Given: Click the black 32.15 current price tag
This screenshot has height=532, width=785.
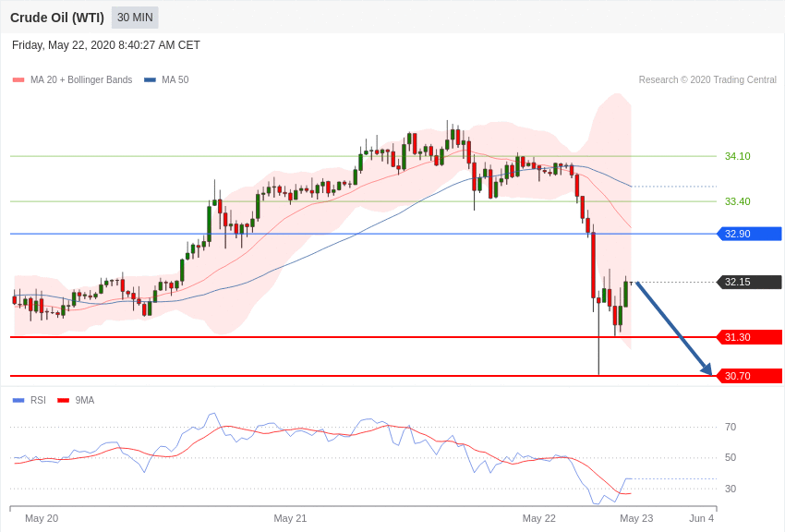Looking at the screenshot, I should [x=750, y=282].
